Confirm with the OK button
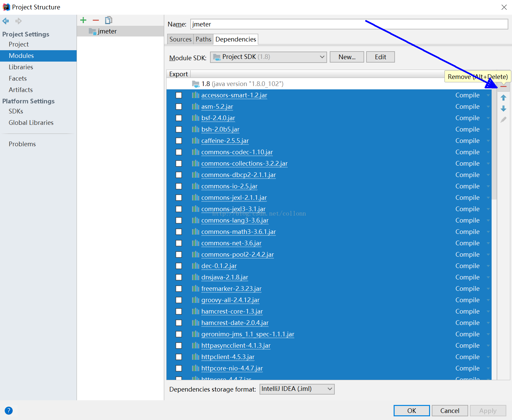 pyautogui.click(x=412, y=411)
